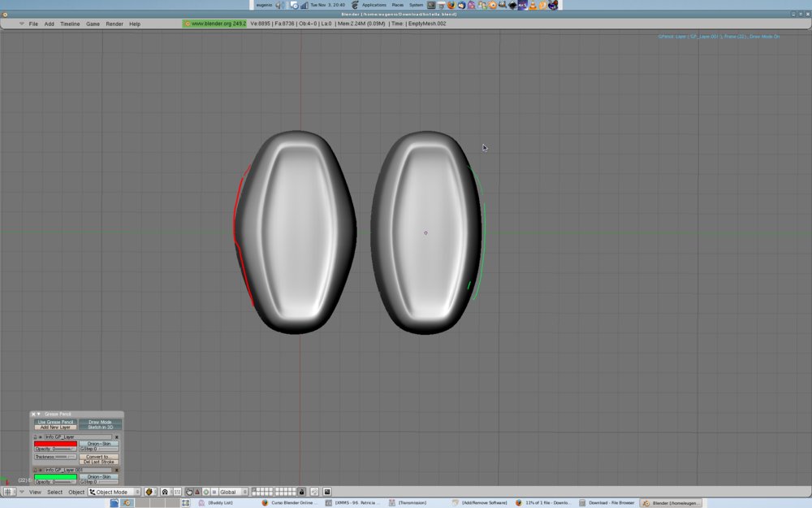Switch to the first workspace in the pager

(127, 503)
